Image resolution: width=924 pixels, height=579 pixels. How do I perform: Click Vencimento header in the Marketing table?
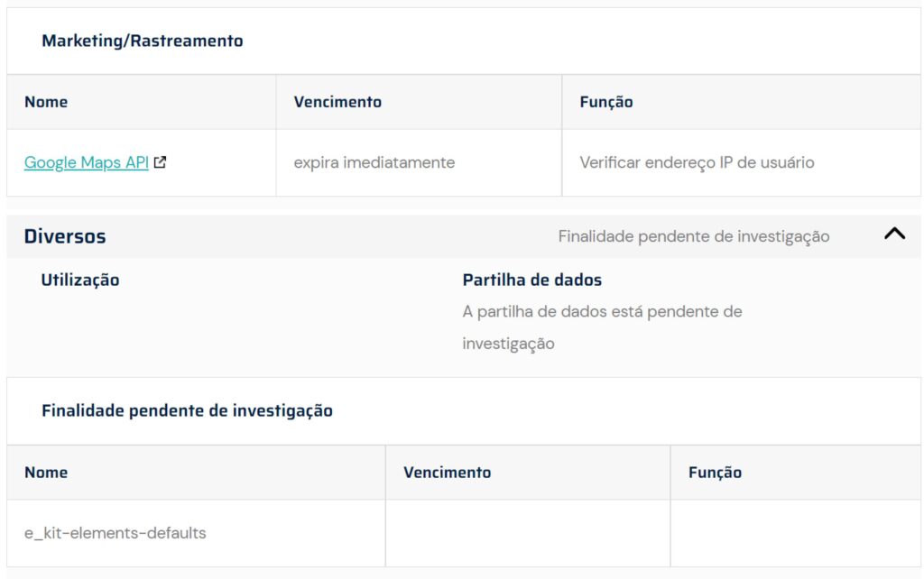(337, 102)
